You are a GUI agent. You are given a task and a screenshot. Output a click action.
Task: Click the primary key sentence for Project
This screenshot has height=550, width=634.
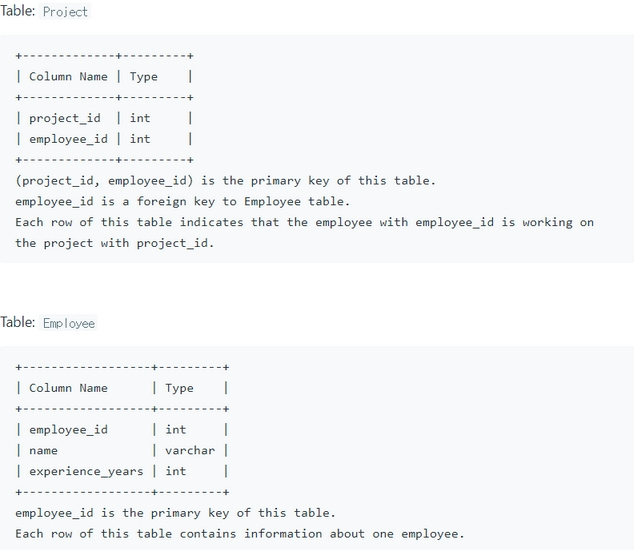[x=226, y=181]
